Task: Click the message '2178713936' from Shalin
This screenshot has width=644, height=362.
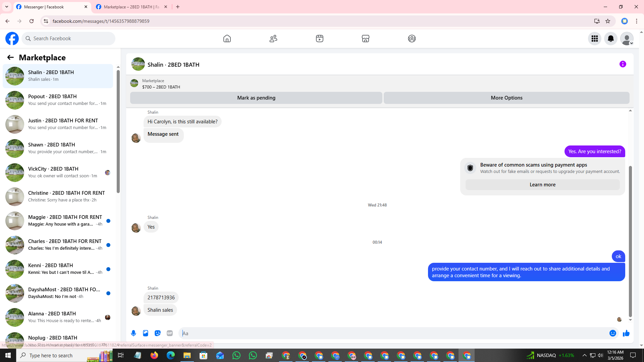Action: pos(161,298)
